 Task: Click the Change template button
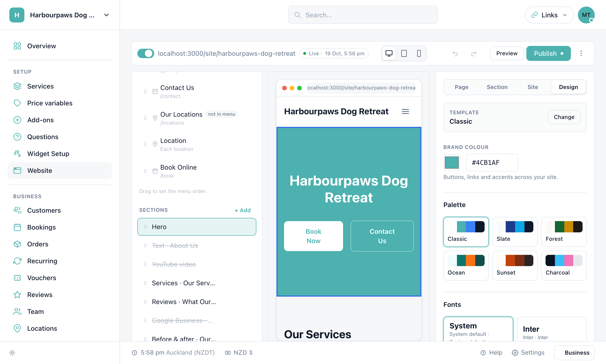[x=564, y=117]
